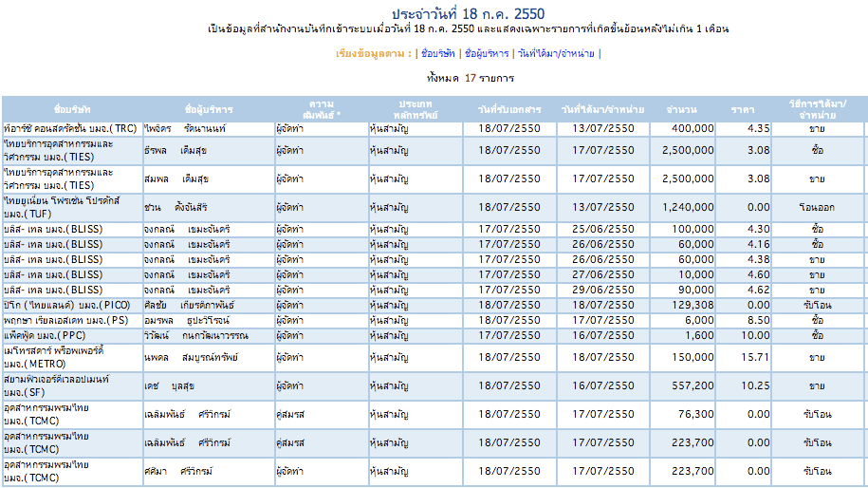The height and width of the screenshot is (488, 868).
Task: Select the TRC company name cell
Action: [70, 128]
